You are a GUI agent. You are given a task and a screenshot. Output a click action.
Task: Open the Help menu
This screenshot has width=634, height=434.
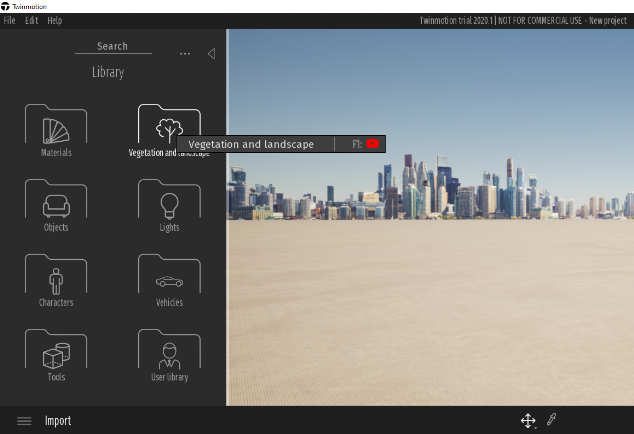coord(55,21)
